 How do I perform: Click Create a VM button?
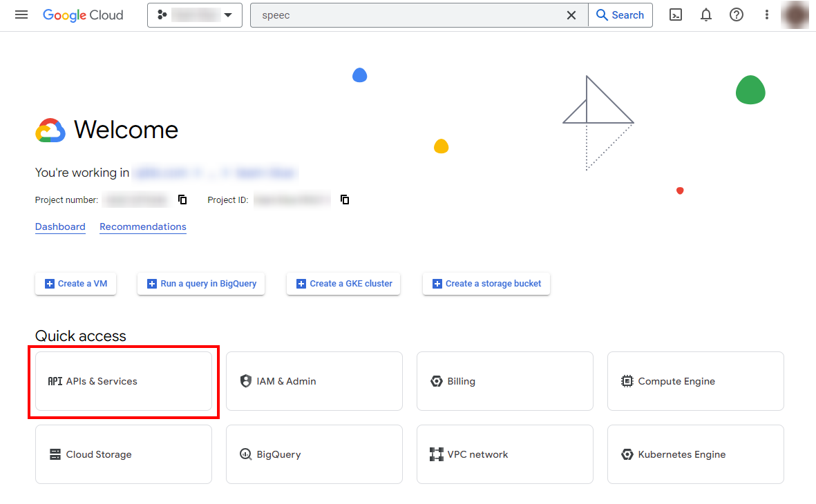(76, 284)
